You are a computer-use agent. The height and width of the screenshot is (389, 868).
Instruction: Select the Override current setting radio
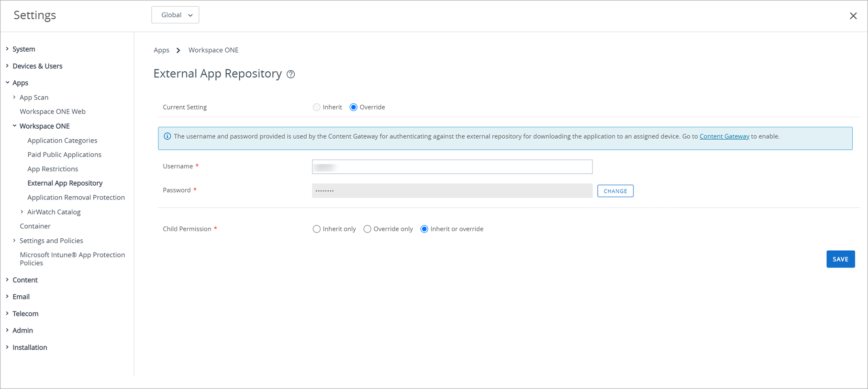354,107
